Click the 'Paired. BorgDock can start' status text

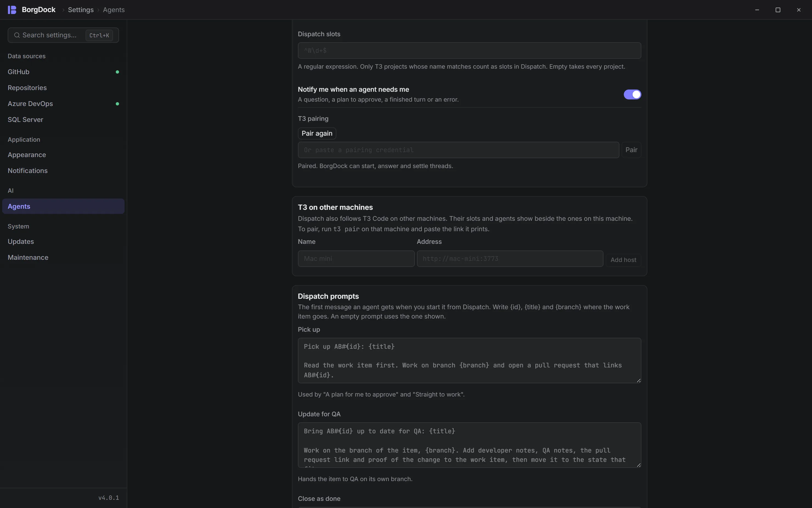(376, 166)
